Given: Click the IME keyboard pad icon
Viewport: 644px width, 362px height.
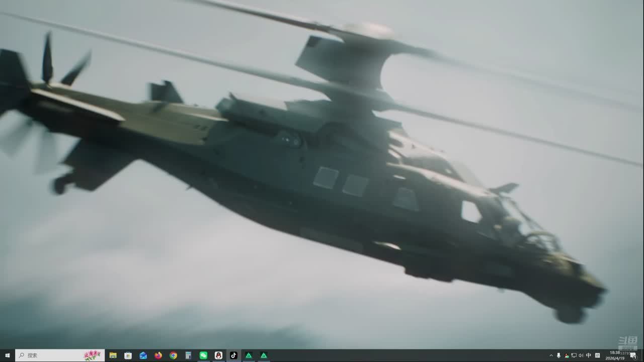Looking at the screenshot, I should pyautogui.click(x=597, y=355).
